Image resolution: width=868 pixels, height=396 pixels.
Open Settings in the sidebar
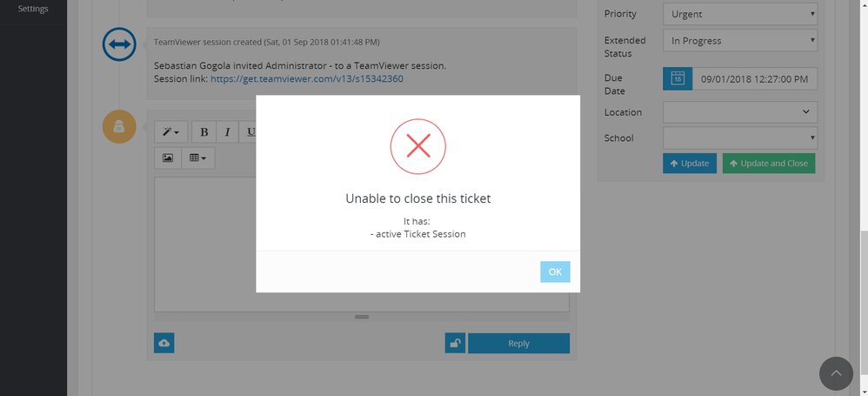pyautogui.click(x=33, y=9)
